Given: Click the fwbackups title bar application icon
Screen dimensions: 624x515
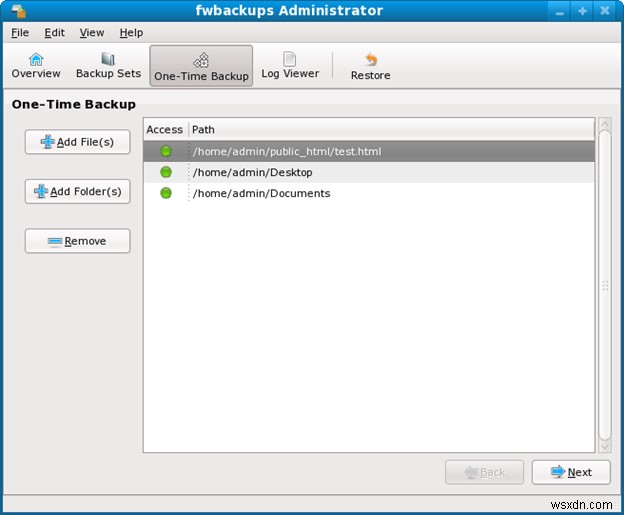Looking at the screenshot, I should coord(18,11).
